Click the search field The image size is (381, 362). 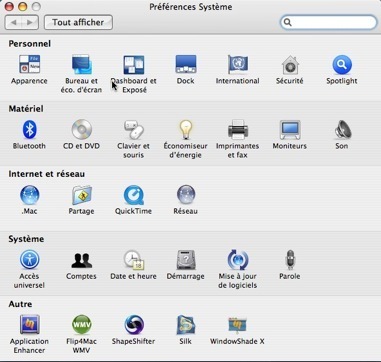(329, 22)
